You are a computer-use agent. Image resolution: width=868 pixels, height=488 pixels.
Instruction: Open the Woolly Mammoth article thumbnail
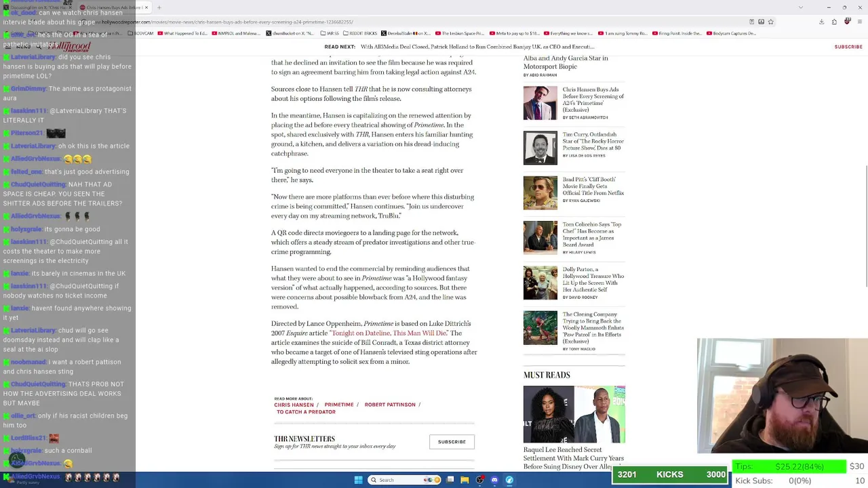(x=540, y=327)
